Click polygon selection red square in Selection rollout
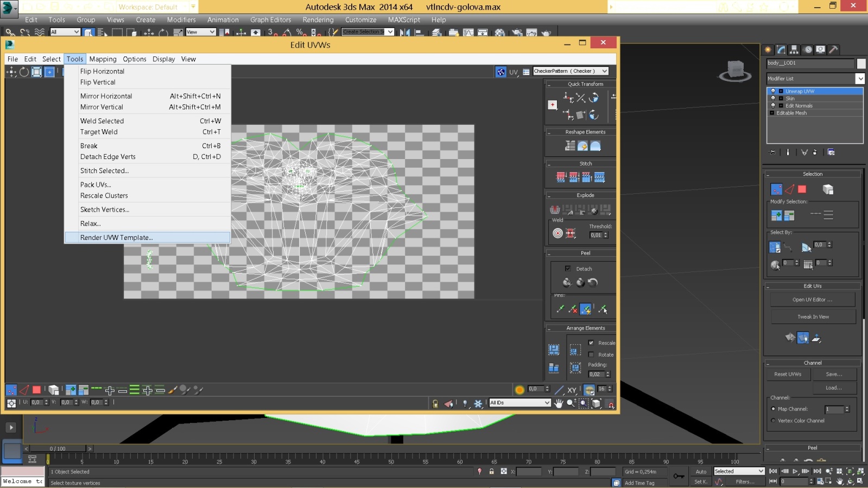This screenshot has height=488, width=868. 802,189
